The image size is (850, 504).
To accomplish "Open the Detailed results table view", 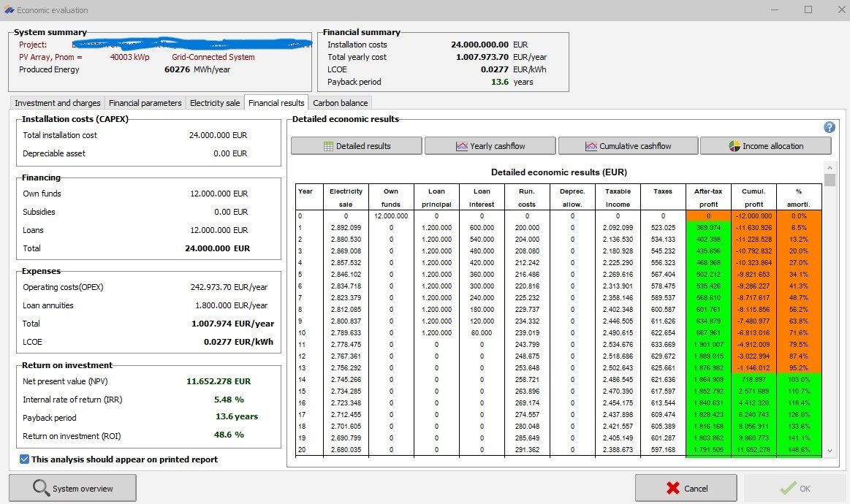I will (357, 146).
